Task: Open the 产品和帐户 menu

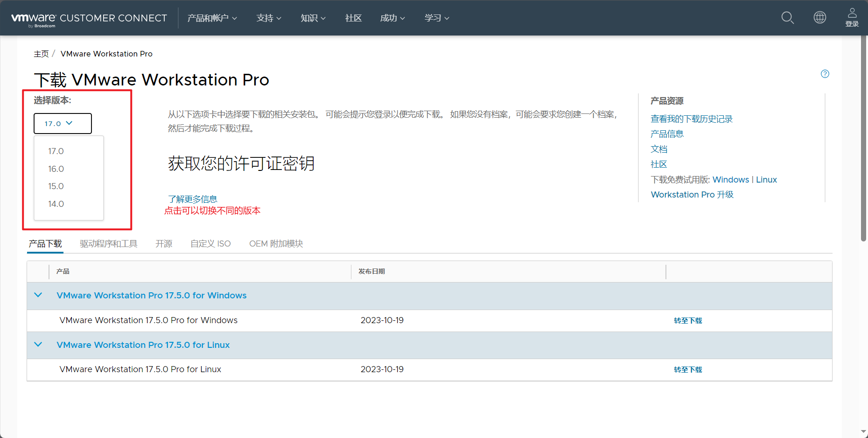Action: pos(212,18)
